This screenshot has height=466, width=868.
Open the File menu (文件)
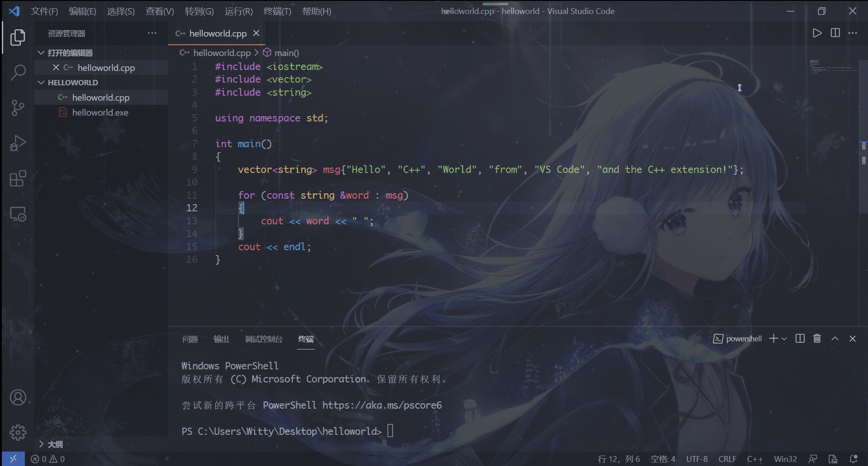44,11
